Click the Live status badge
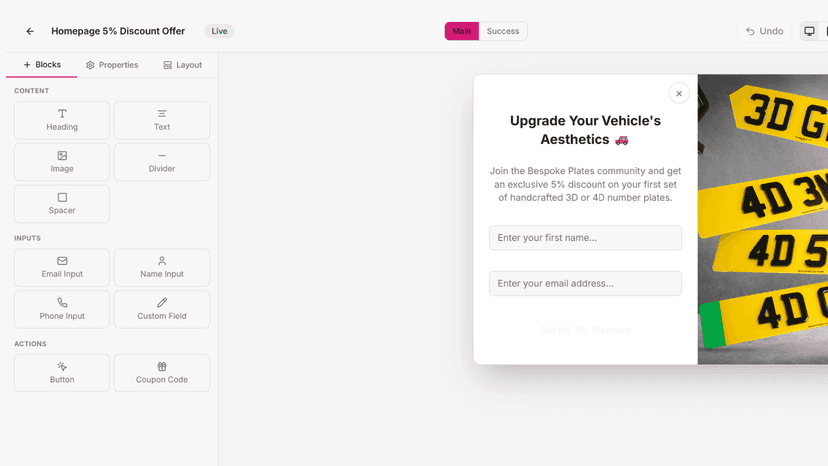828x466 pixels. 219,31
